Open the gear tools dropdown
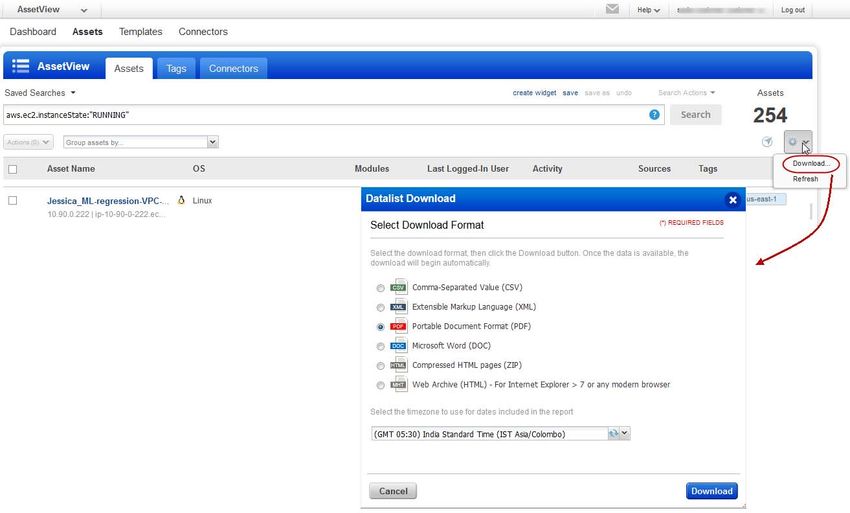Screen dimensions: 850x513 [x=798, y=142]
